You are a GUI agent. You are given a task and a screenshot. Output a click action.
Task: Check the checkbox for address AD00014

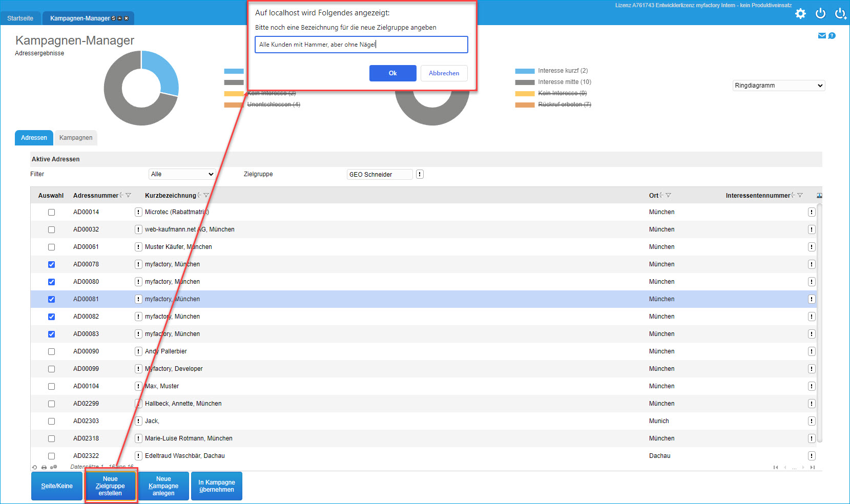coord(51,212)
